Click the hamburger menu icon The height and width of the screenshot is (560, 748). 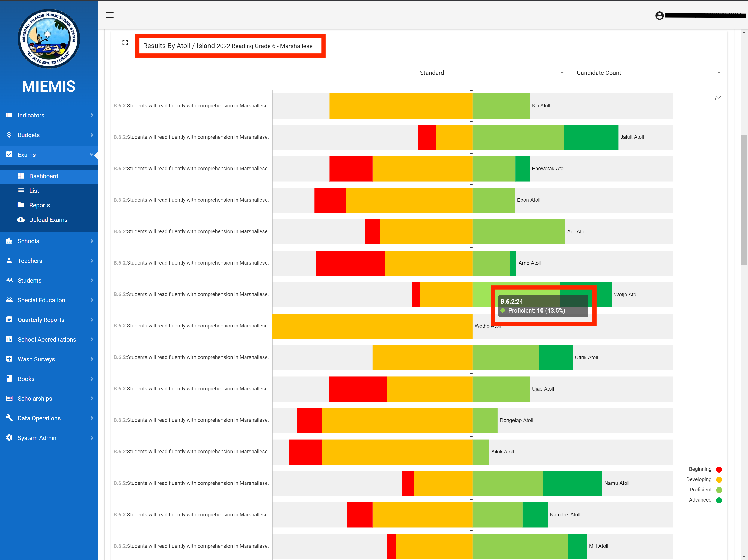(110, 15)
